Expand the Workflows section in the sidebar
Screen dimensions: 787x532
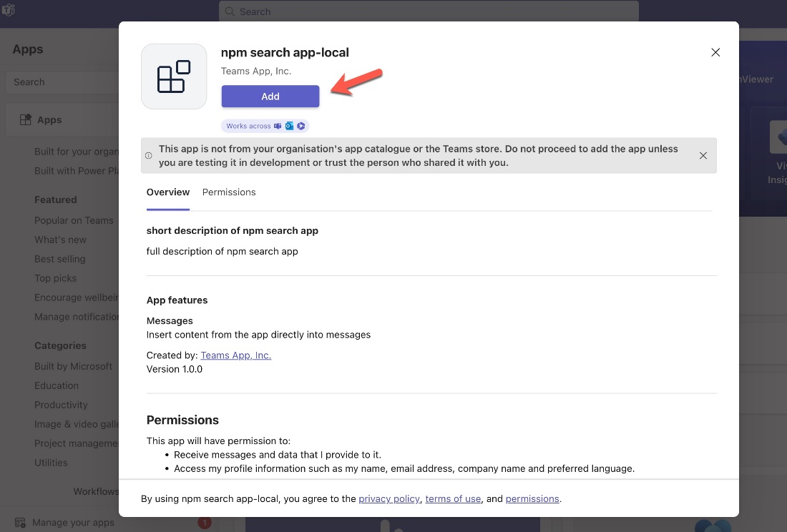coord(97,491)
